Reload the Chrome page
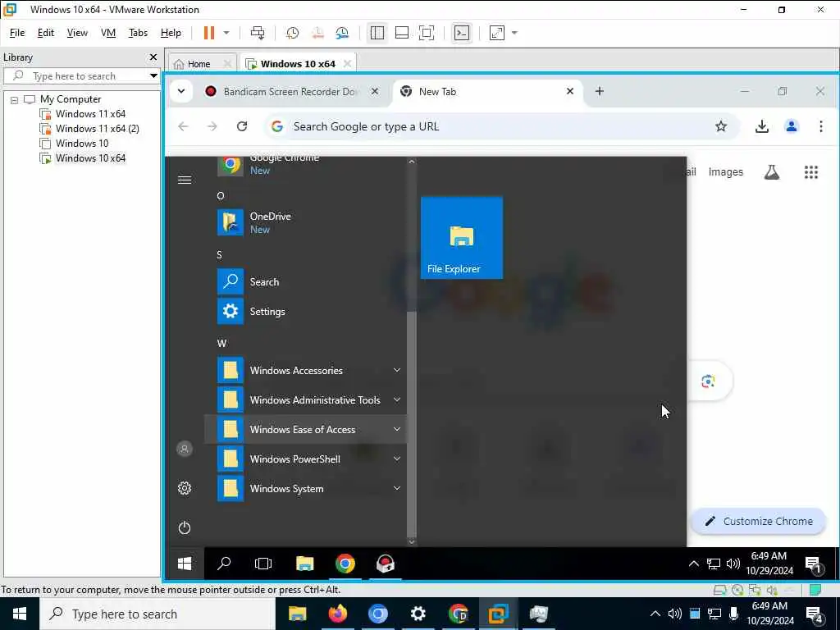This screenshot has width=840, height=630. click(242, 126)
